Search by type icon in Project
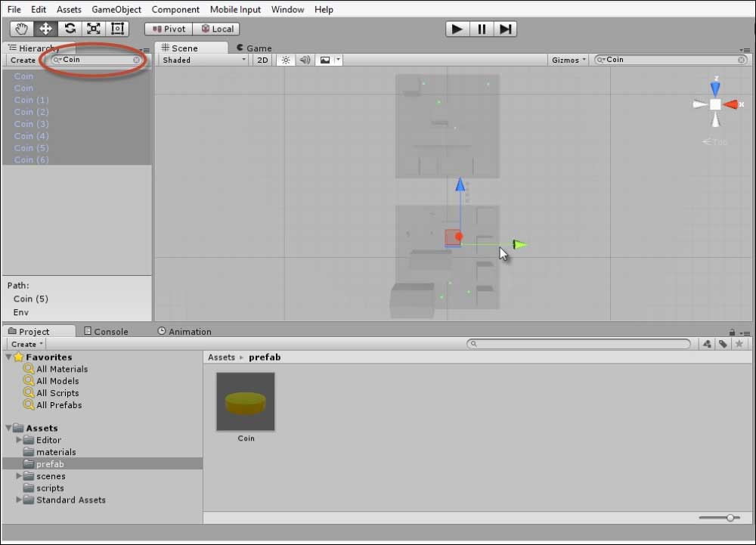Image resolution: width=756 pixels, height=545 pixels. [707, 344]
